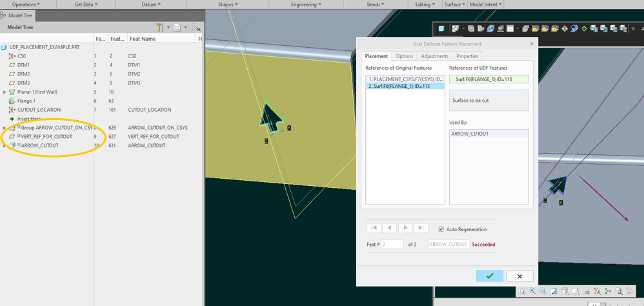Open the Properties tab in dialog
The width and height of the screenshot is (644, 306).
click(468, 56)
